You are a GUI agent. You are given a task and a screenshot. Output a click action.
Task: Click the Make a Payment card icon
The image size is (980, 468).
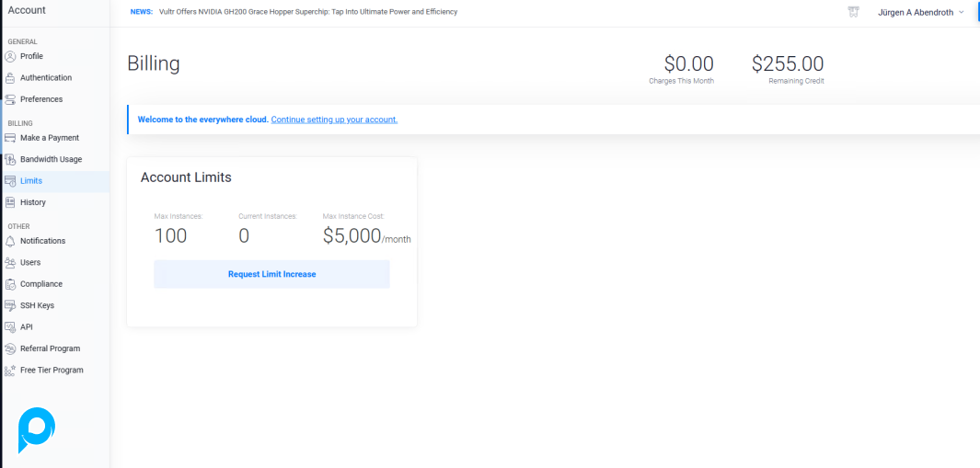coord(10,138)
